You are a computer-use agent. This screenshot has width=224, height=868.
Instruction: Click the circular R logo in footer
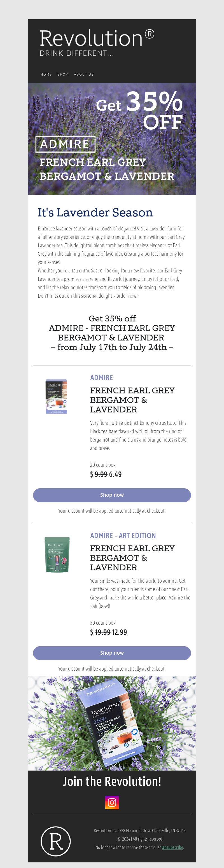tap(55, 841)
